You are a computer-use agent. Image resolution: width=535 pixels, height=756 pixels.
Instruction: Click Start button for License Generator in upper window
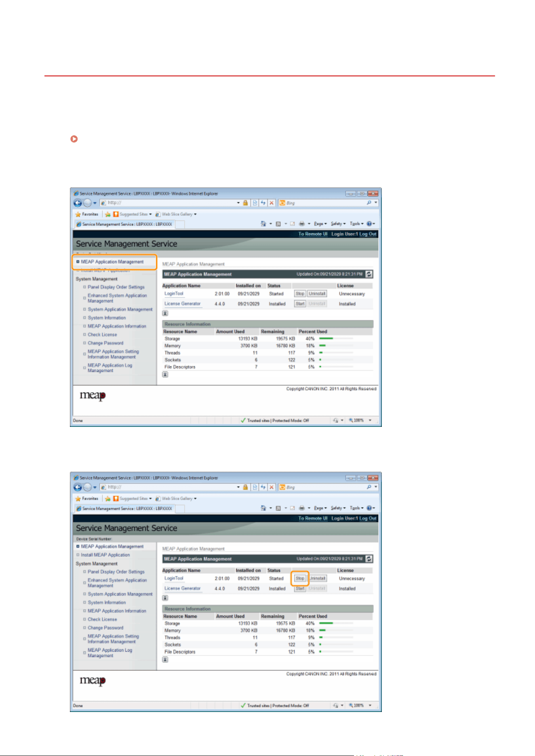(x=300, y=304)
